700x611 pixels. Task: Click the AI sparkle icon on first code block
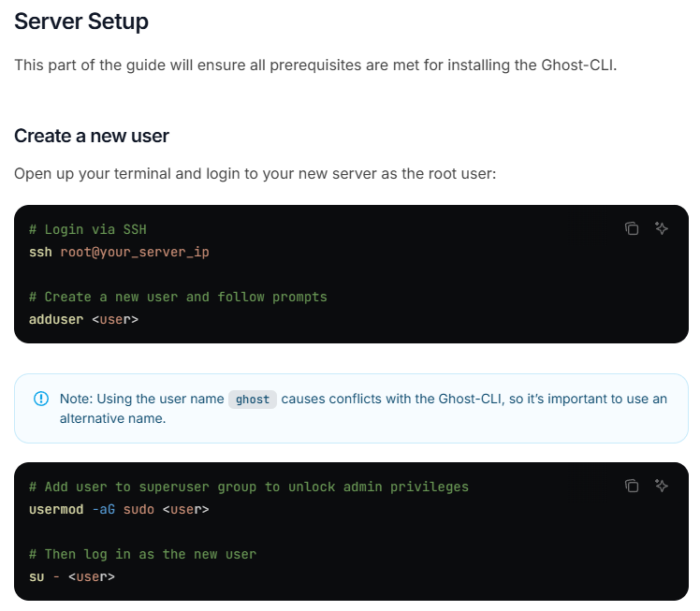pyautogui.click(x=662, y=228)
